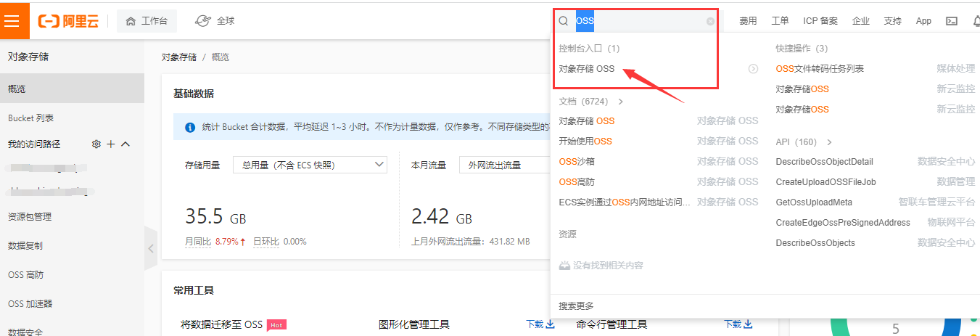Click the 阿里云 logo
Viewport: 980px width, 336px height.
coord(70,21)
